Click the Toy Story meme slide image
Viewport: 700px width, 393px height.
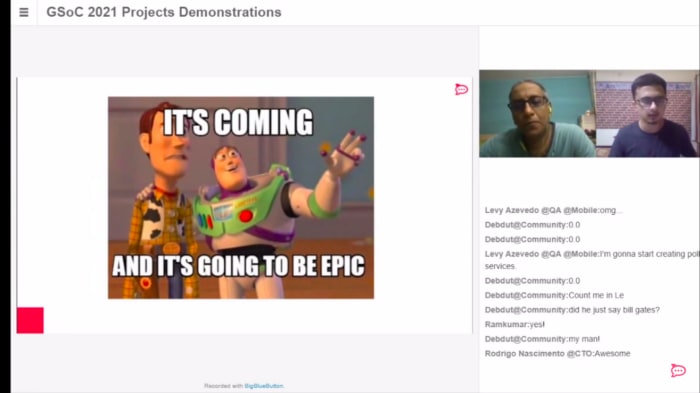pos(241,198)
